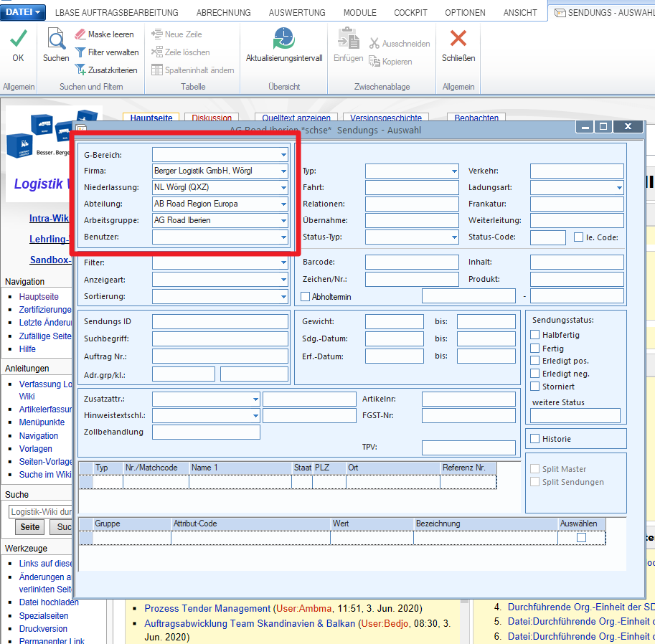Image resolution: width=655 pixels, height=644 pixels.
Task: Open the ABRECHNUNG ribbon tab
Action: (224, 13)
